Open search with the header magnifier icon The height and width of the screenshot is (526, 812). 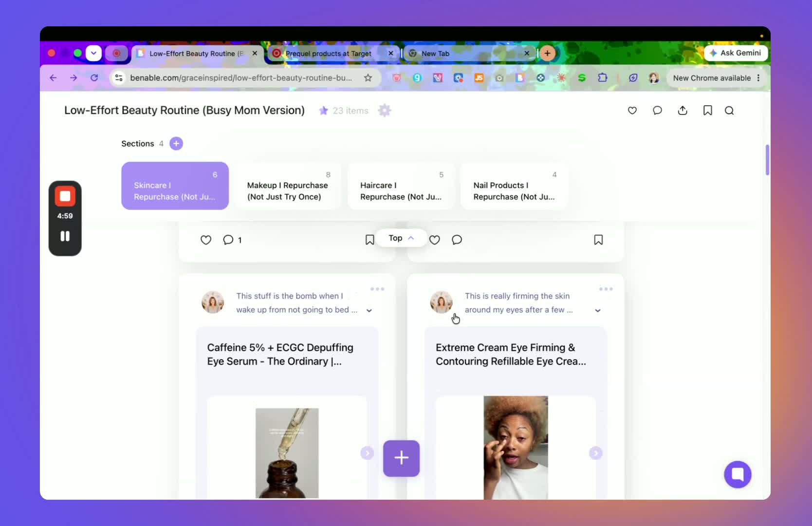(729, 111)
